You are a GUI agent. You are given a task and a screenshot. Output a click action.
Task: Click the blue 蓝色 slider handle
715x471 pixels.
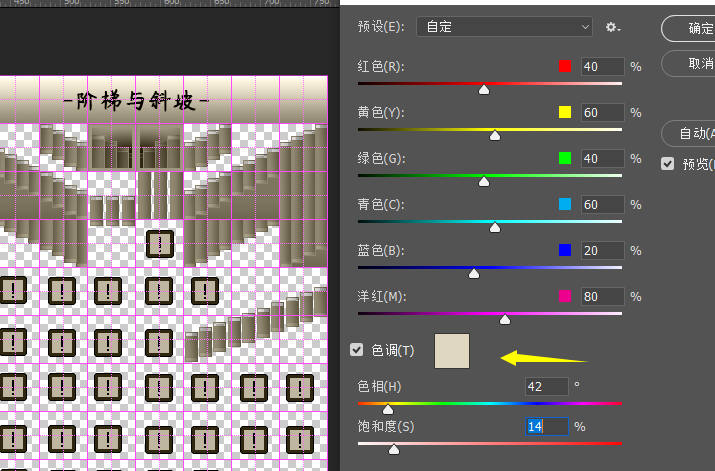click(474, 273)
